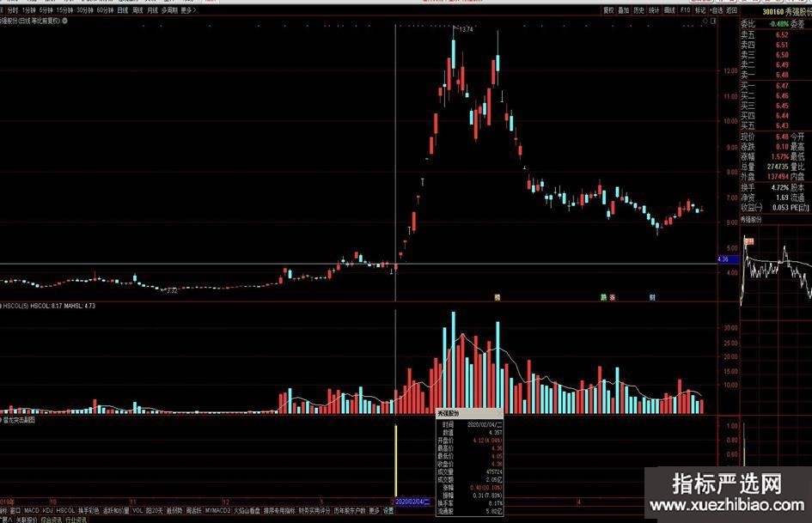Viewport: 812px width, 523px height.
Task: Click the 返回 back button
Action: pyautogui.click(x=732, y=9)
